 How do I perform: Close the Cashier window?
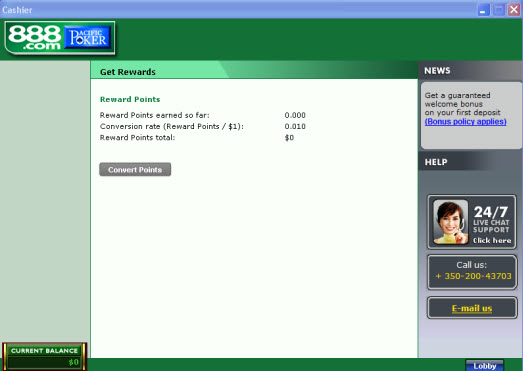click(x=514, y=10)
